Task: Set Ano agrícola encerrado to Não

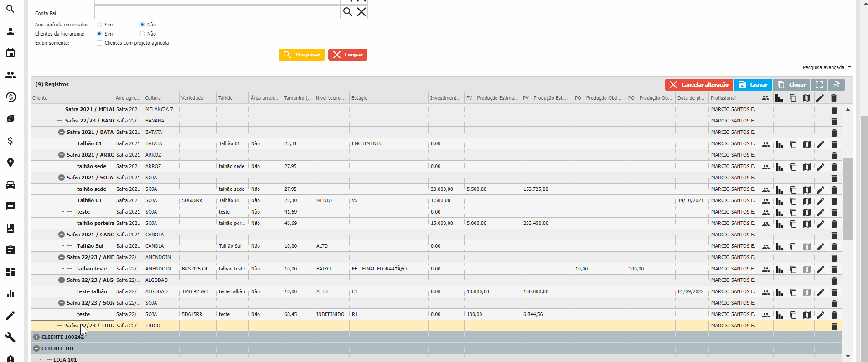Action: (142, 25)
